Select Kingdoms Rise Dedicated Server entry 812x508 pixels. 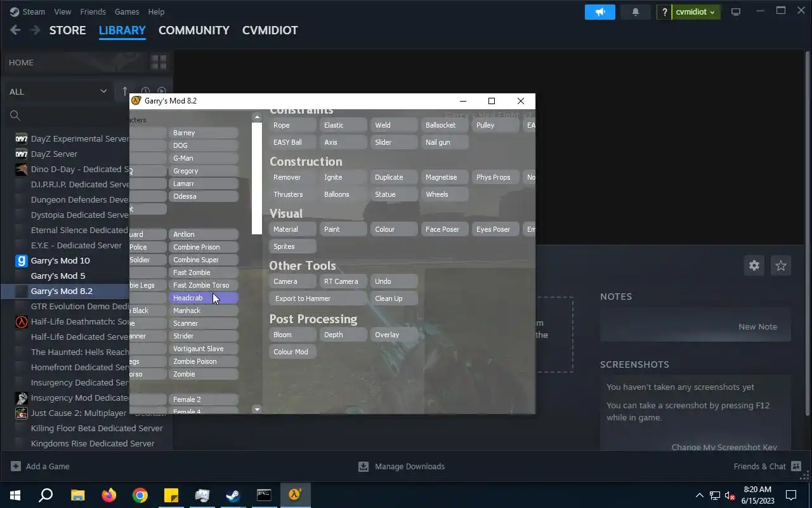tap(92, 443)
